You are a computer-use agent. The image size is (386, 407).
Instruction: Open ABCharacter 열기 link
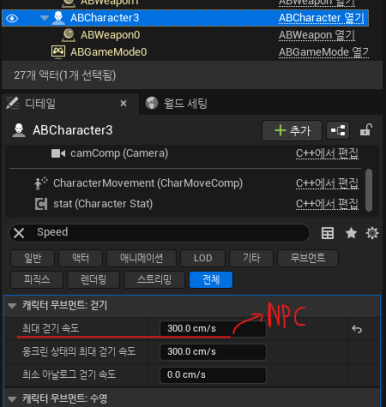pyautogui.click(x=321, y=18)
